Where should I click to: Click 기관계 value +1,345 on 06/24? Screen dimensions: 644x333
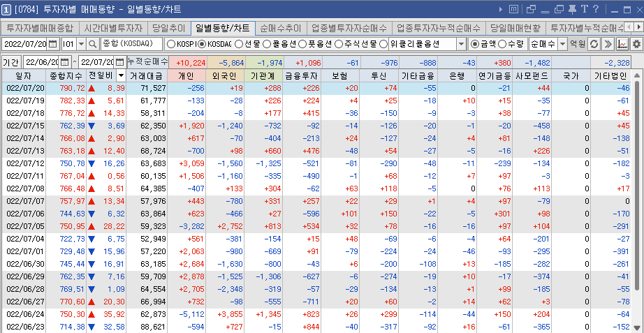point(269,315)
